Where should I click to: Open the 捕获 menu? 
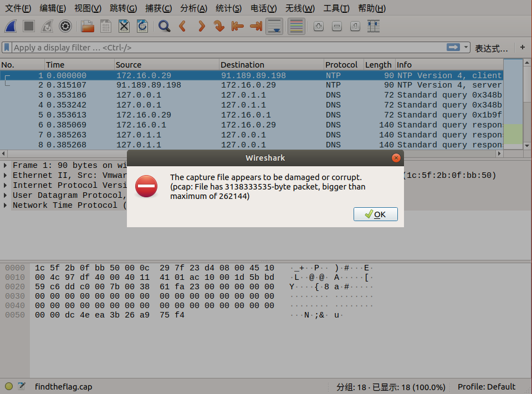(158, 8)
